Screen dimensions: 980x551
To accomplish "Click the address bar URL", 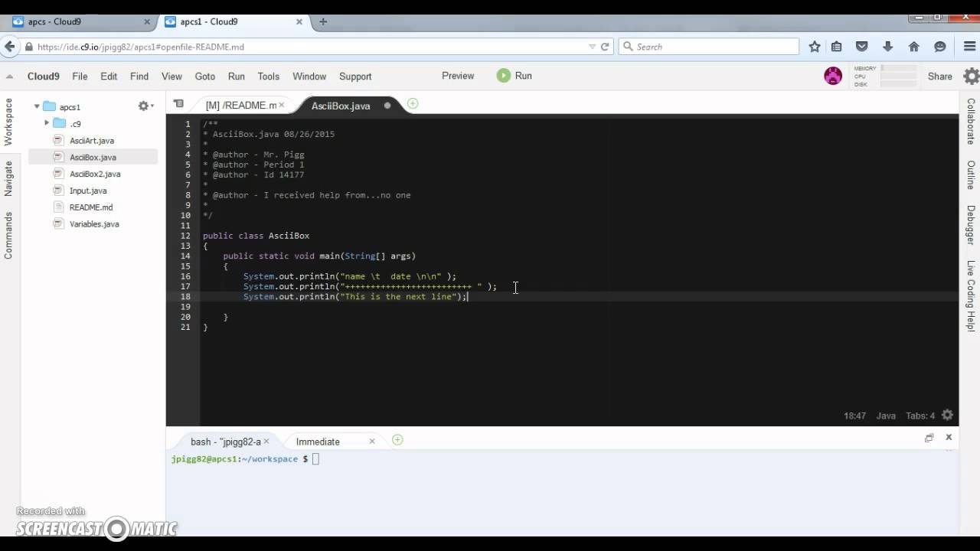I will (x=141, y=47).
